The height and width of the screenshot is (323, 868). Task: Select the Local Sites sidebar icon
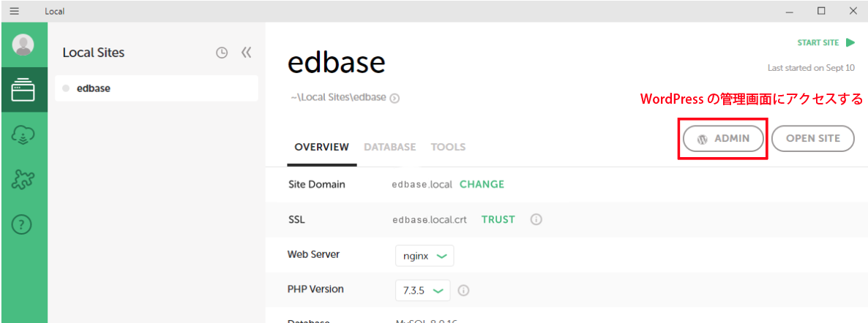(x=24, y=90)
